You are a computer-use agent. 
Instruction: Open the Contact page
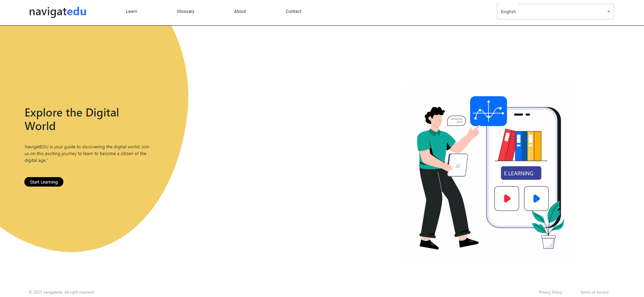click(x=294, y=12)
